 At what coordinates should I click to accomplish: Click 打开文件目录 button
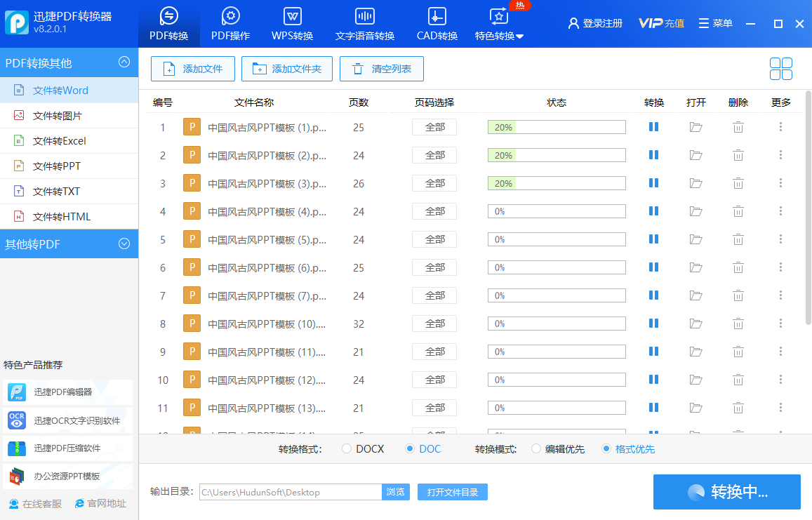pos(453,492)
